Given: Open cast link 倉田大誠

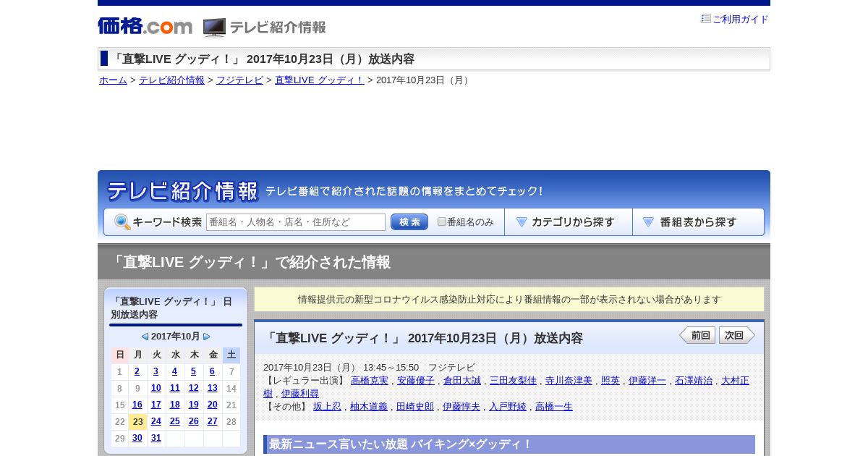Looking at the screenshot, I should [462, 381].
